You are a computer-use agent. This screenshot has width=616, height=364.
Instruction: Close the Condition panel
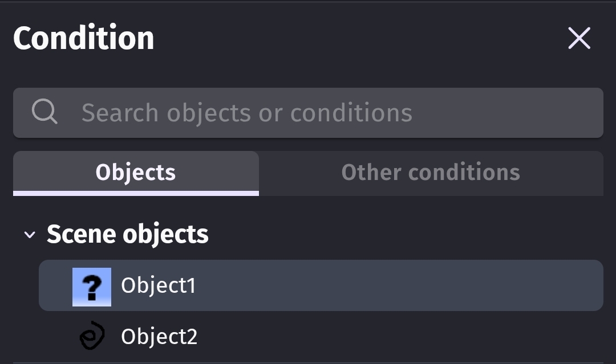(579, 39)
